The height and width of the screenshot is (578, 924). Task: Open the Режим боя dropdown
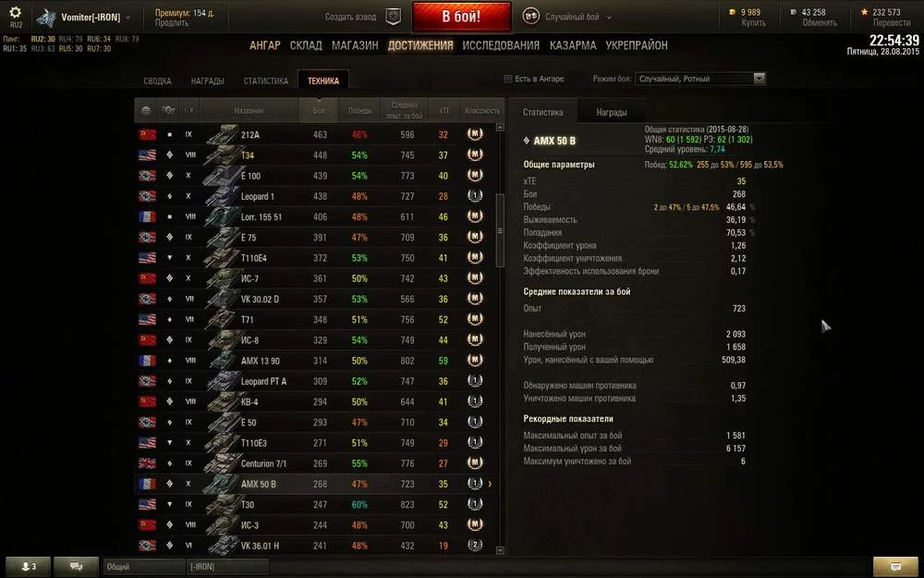[x=700, y=79]
